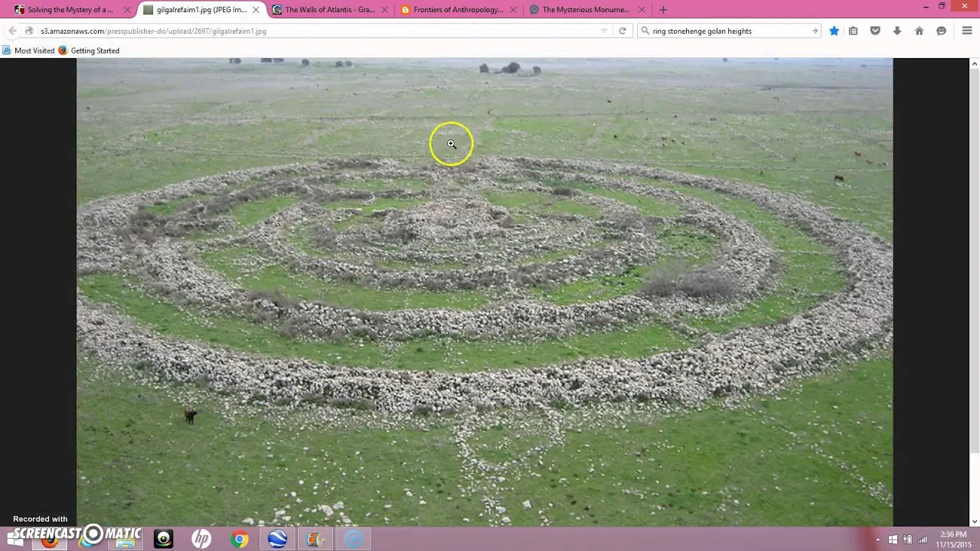Close 'The Mysterious Monume...' tab
This screenshot has height=551, width=980.
pos(642,9)
